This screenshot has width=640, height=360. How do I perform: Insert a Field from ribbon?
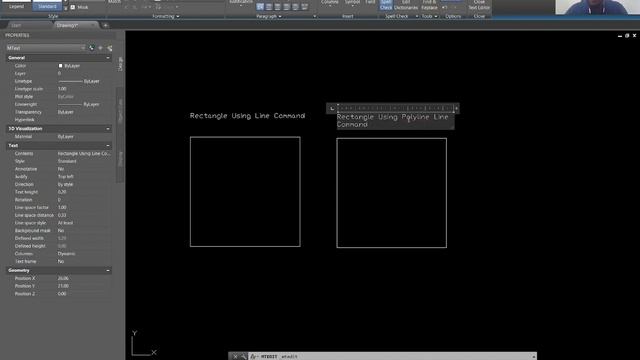click(x=370, y=3)
